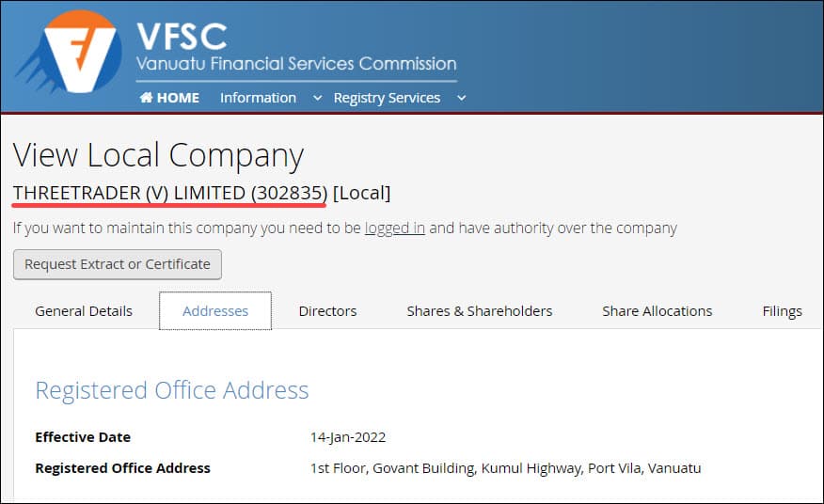Image resolution: width=824 pixels, height=504 pixels.
Task: View the Share Allocations tab
Action: [x=658, y=311]
